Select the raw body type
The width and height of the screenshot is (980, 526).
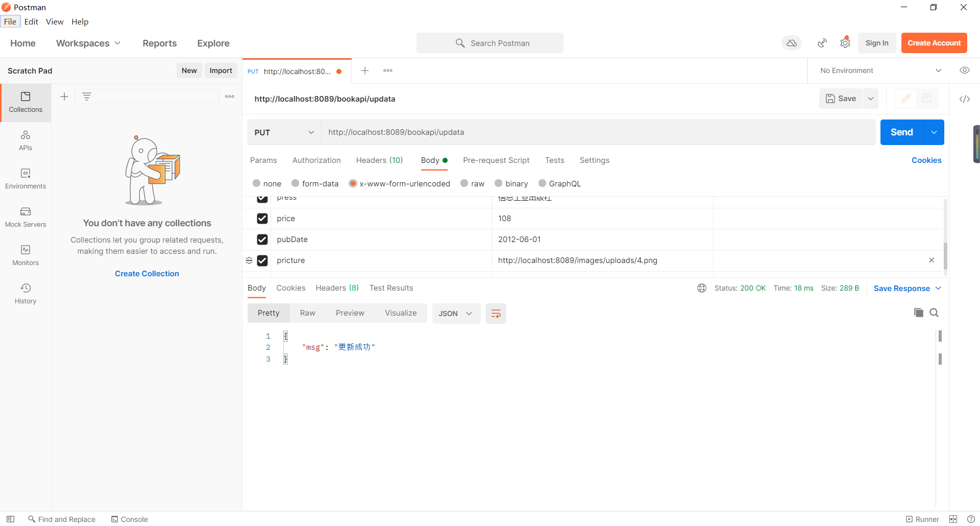(464, 183)
